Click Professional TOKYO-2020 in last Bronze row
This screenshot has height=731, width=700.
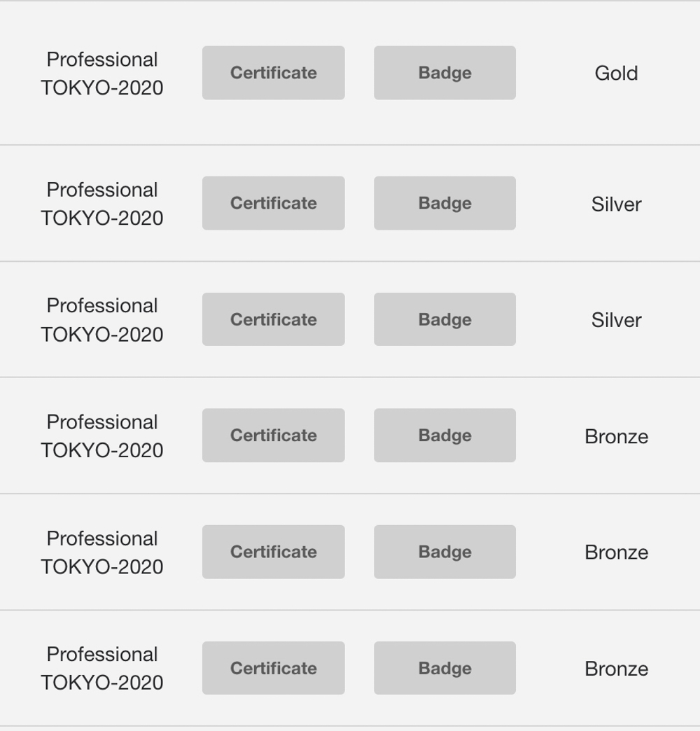pyautogui.click(x=102, y=669)
